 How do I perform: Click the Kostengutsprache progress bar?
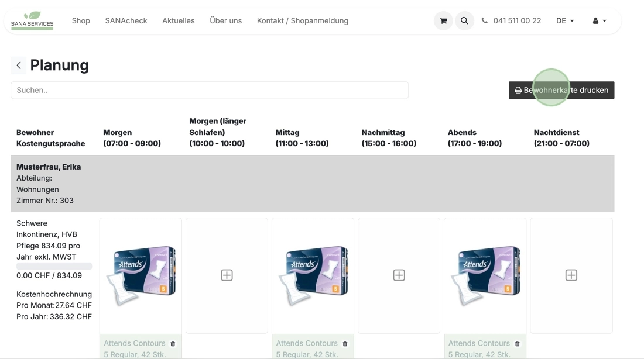tap(54, 266)
